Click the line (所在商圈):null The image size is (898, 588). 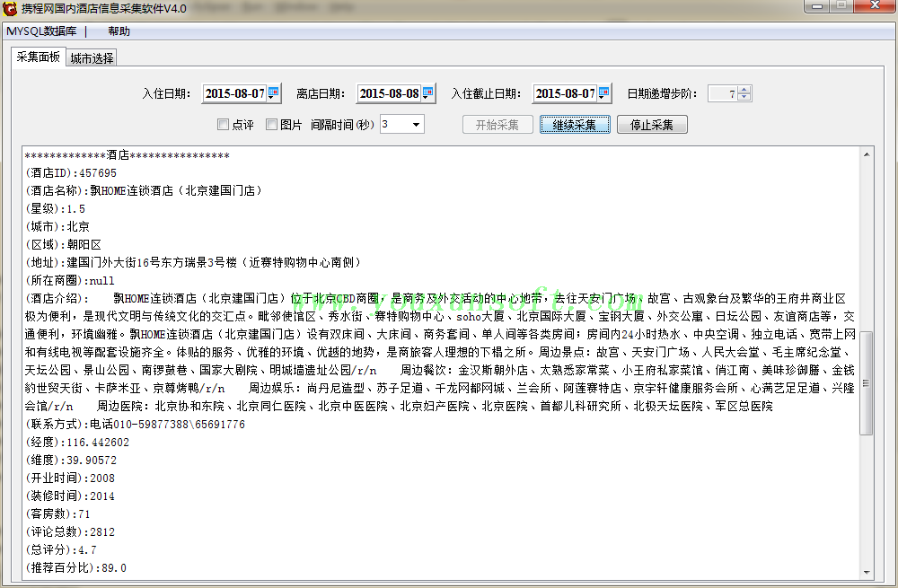click(x=69, y=281)
